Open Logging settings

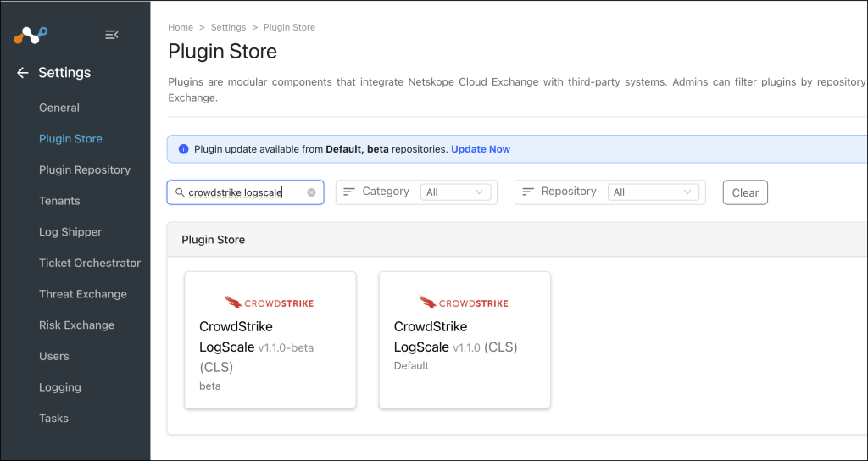tap(60, 386)
